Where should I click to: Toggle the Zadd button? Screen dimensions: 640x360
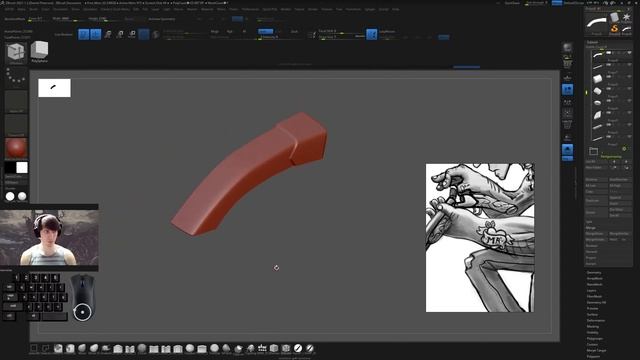[265, 31]
